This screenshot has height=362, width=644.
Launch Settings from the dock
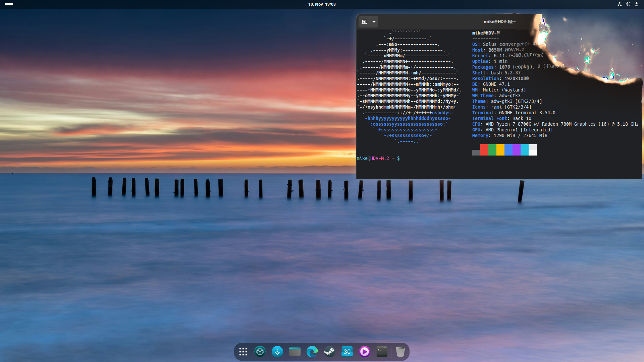tap(260, 352)
